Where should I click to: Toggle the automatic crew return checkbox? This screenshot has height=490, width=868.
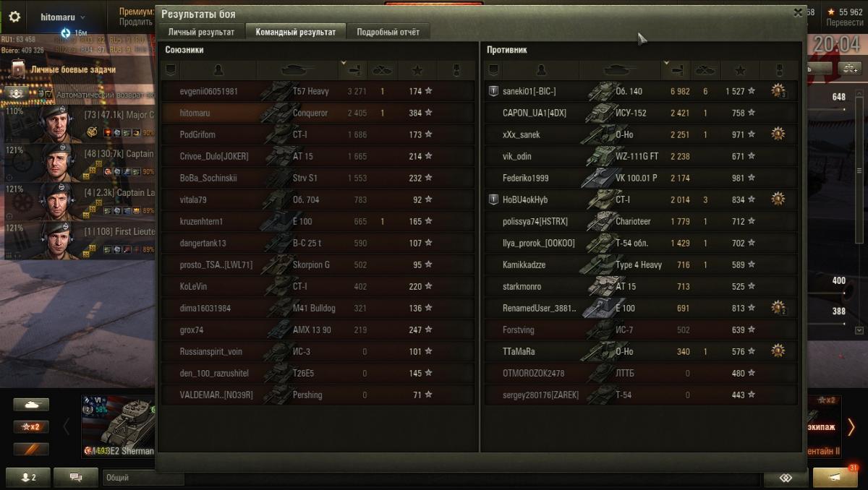(x=48, y=95)
